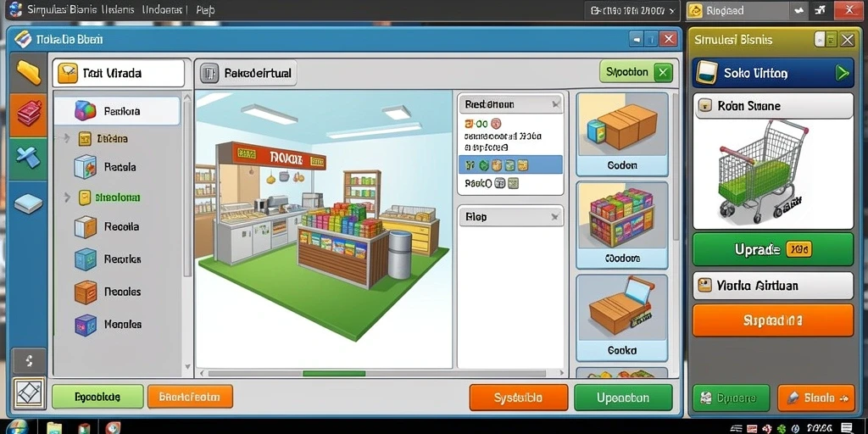Screen dimensions: 868x434
Task: Click the purple cube icon beside Monoles
Action: (86, 325)
